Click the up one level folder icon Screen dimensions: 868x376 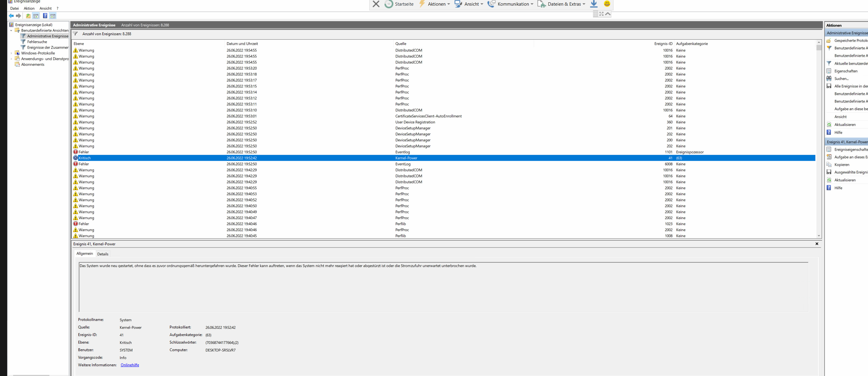tap(28, 16)
